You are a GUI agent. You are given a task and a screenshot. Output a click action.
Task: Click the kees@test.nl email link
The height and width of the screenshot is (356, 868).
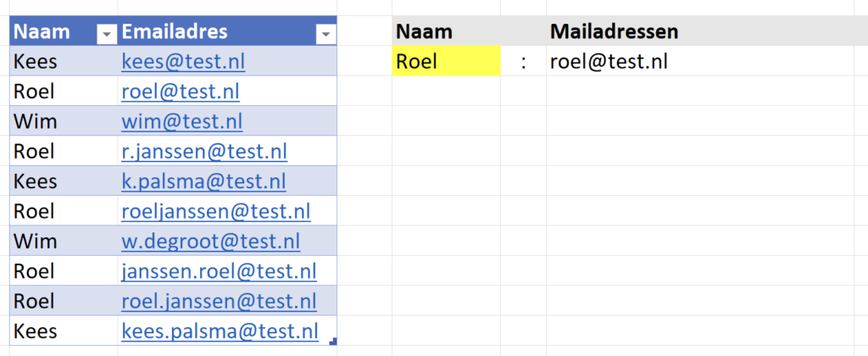coord(183,62)
